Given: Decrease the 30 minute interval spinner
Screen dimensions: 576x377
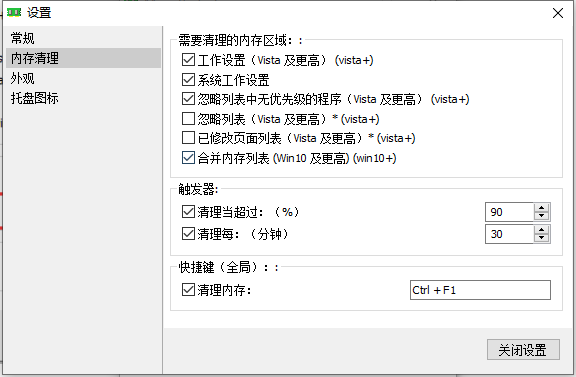Looking at the screenshot, I should [x=541, y=238].
